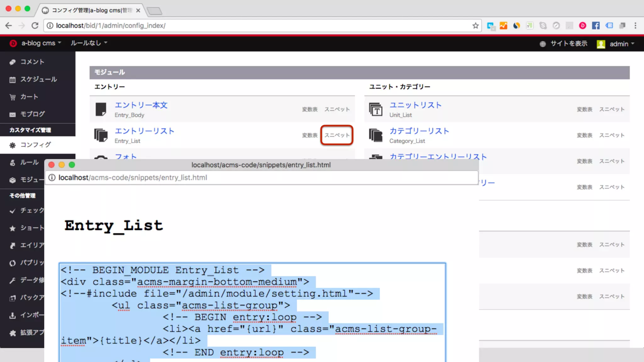Select モブログ in the sidebar
This screenshot has width=644, height=362.
tap(32, 114)
